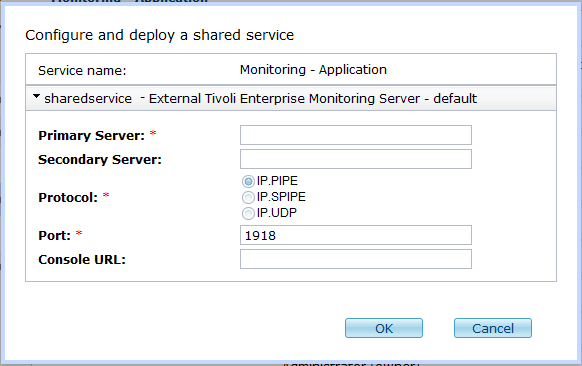
Task: Click the Port field containing 1918
Action: [356, 235]
